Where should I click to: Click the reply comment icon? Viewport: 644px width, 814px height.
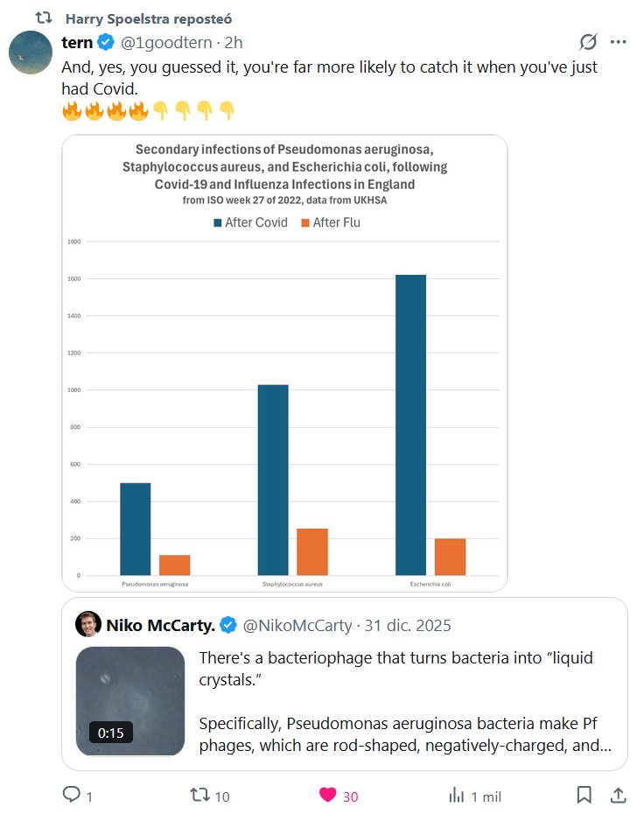coord(72,795)
